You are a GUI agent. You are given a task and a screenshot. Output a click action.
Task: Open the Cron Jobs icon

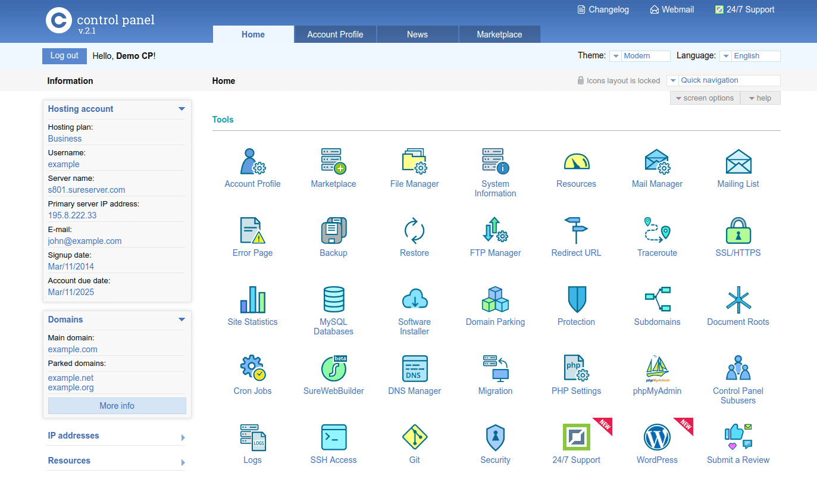coord(252,368)
